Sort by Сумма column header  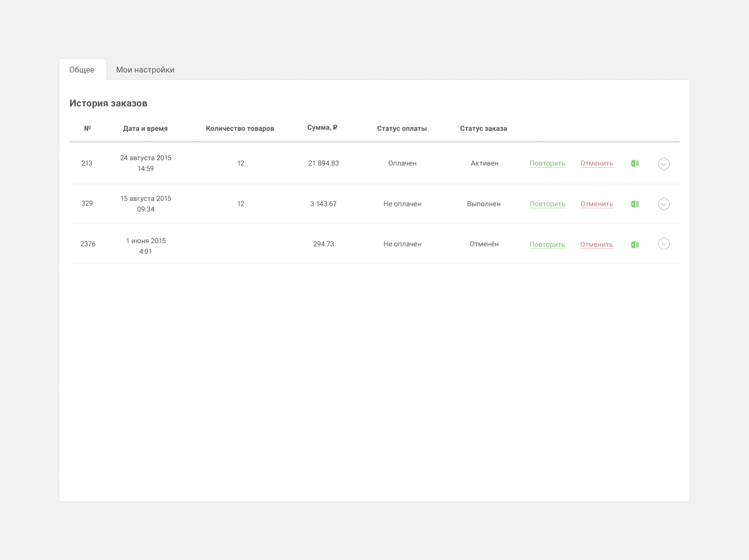click(322, 128)
